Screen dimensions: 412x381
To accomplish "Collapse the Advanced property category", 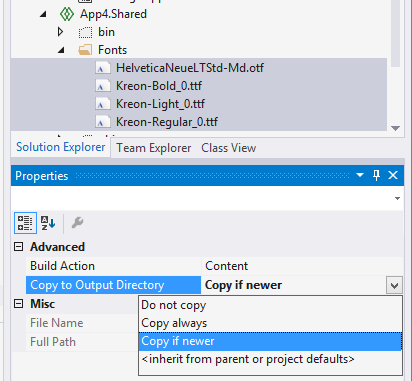I will pos(19,247).
